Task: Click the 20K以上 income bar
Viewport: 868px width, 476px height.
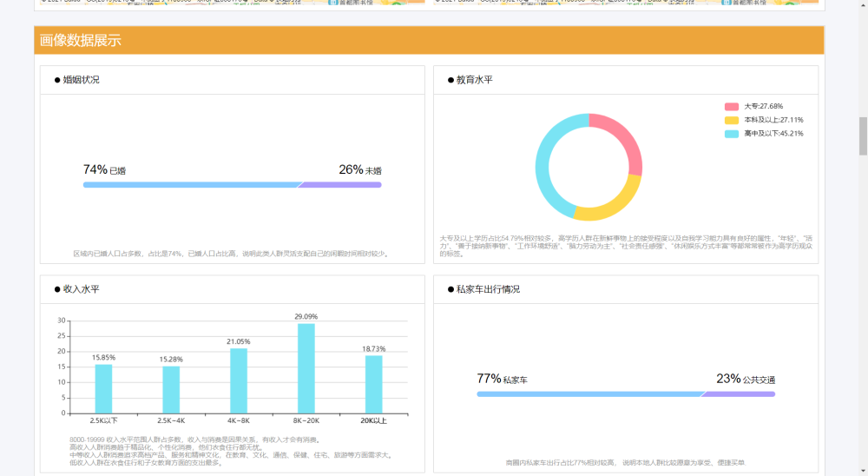Action: [373, 385]
